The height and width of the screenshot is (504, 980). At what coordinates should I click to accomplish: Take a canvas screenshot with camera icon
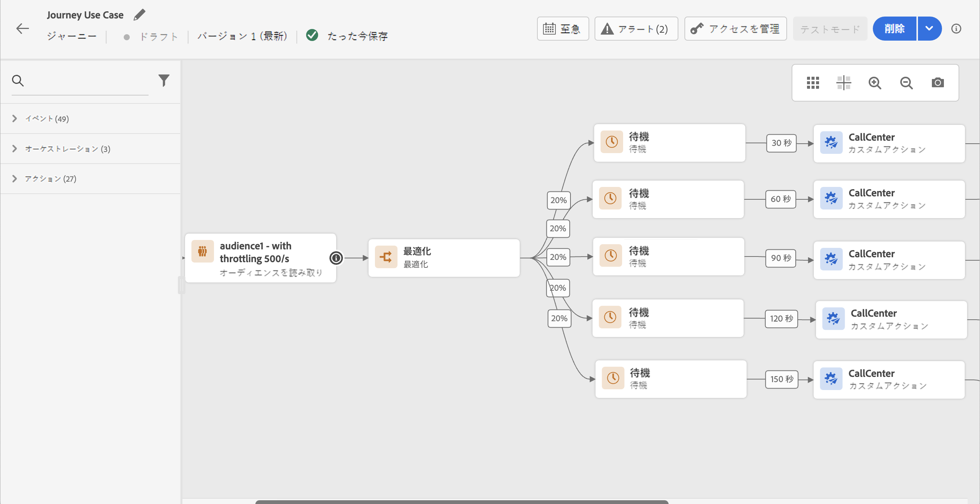938,82
